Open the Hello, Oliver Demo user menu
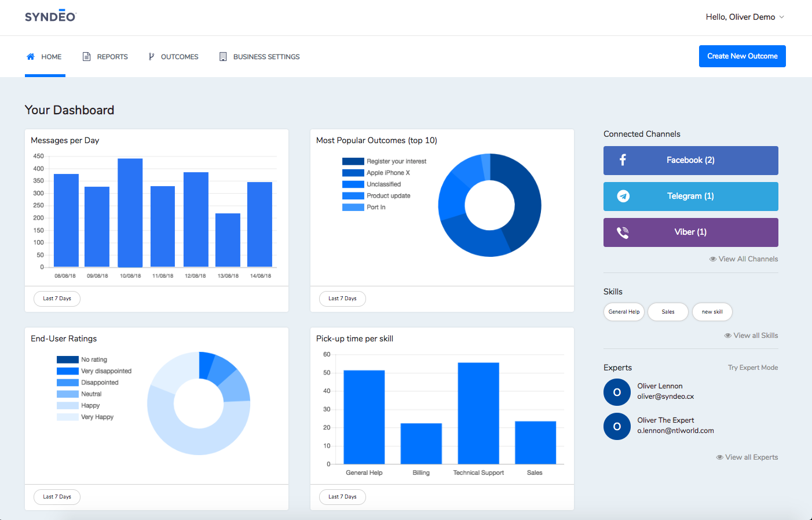This screenshot has height=520, width=812. (x=745, y=17)
